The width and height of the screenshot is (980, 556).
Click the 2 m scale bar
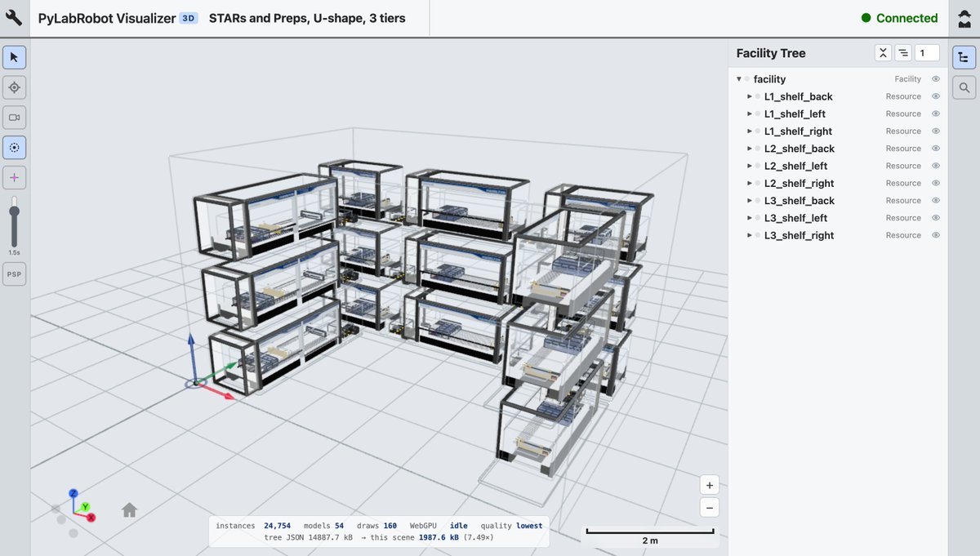coord(650,536)
